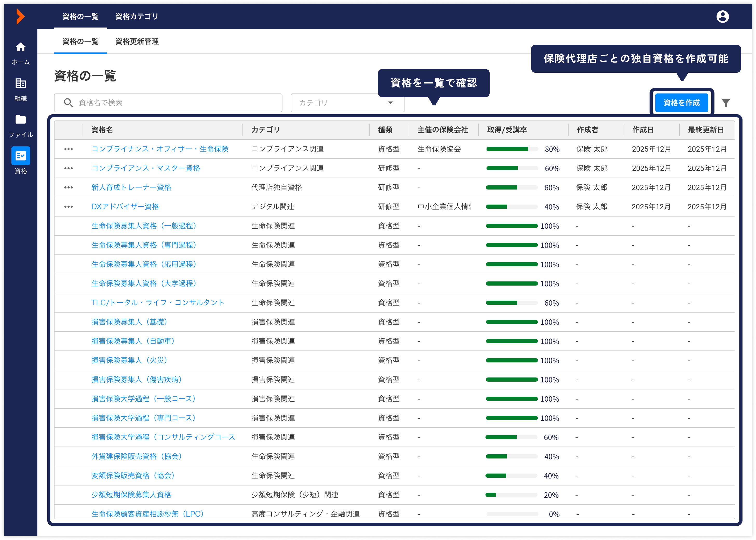
Task: Open three-dot menu for コンプライナンス・オフィサー・生命保険 row
Action: pyautogui.click(x=69, y=149)
